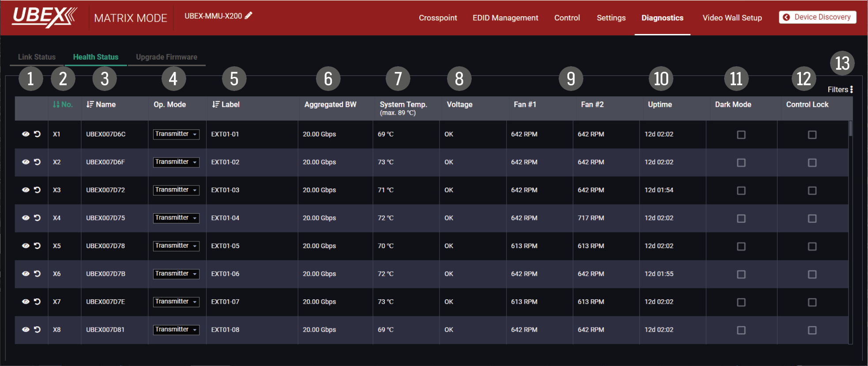The image size is (868, 366).
Task: Select the Diagnostics menu item
Action: tap(662, 18)
